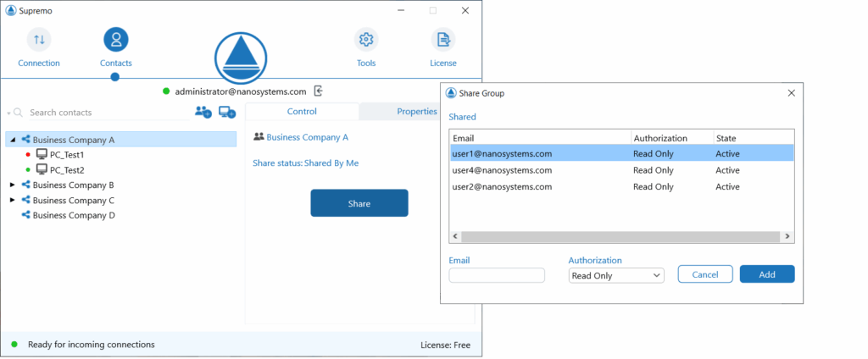Click Ready for incoming connections status
Image resolution: width=868 pixels, height=359 pixels.
[92, 344]
